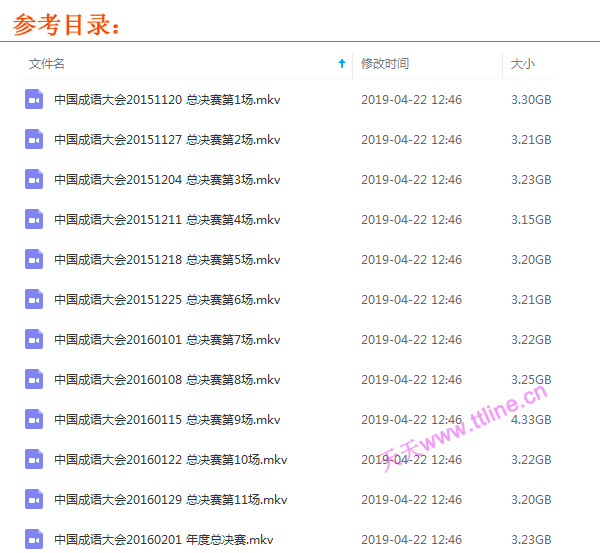Click video icon for 年度总决赛.mkv

(34, 539)
